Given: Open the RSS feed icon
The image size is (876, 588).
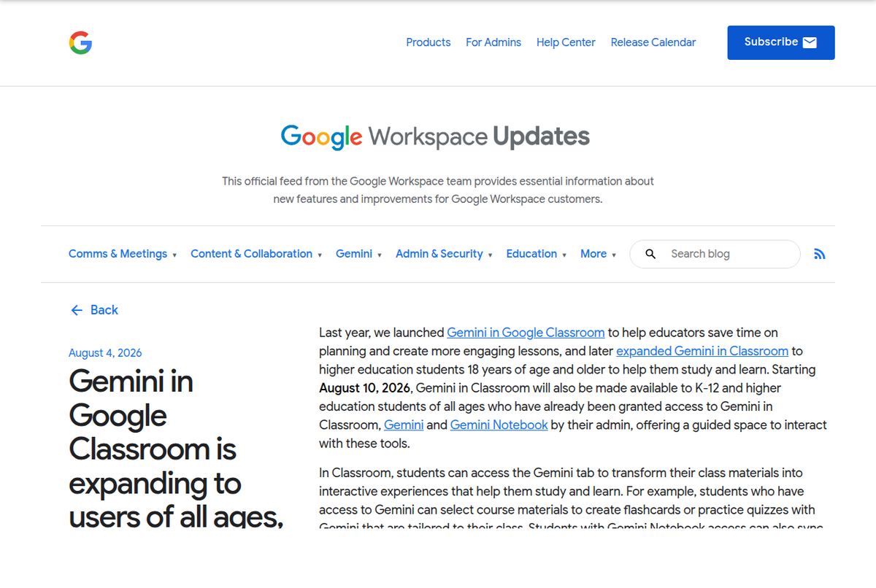Looking at the screenshot, I should pyautogui.click(x=820, y=254).
